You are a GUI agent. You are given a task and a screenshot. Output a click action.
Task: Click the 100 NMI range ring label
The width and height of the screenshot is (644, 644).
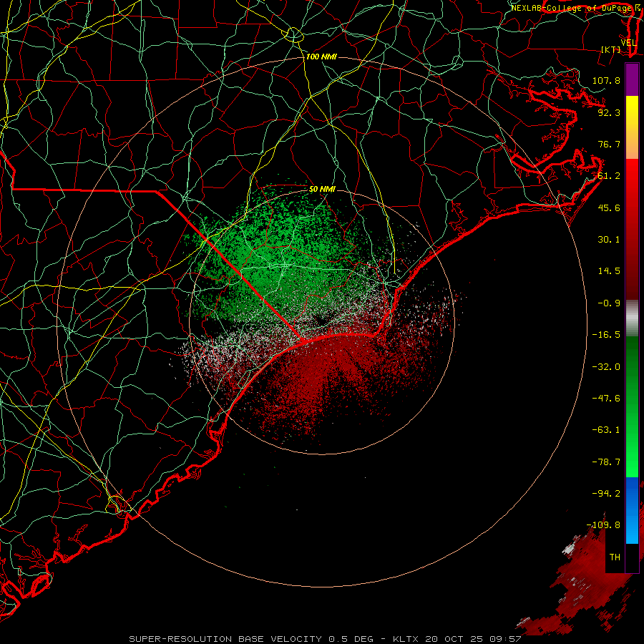[x=321, y=57]
